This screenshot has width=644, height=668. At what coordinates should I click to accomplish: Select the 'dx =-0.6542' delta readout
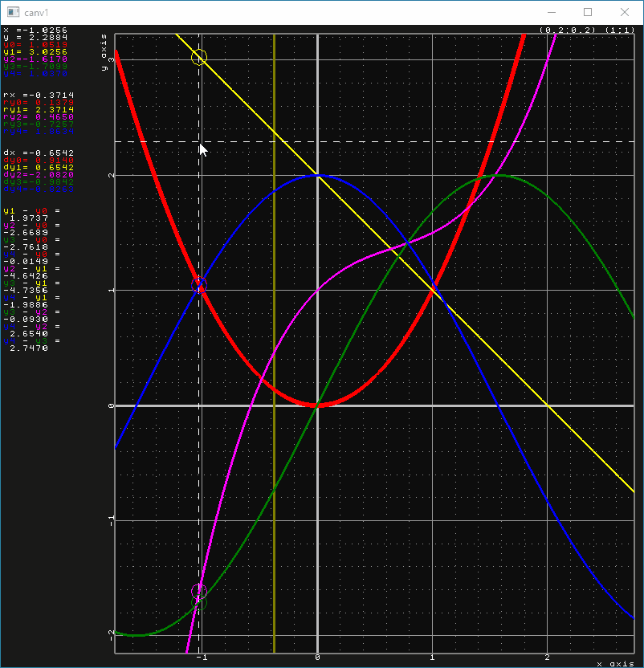39,153
